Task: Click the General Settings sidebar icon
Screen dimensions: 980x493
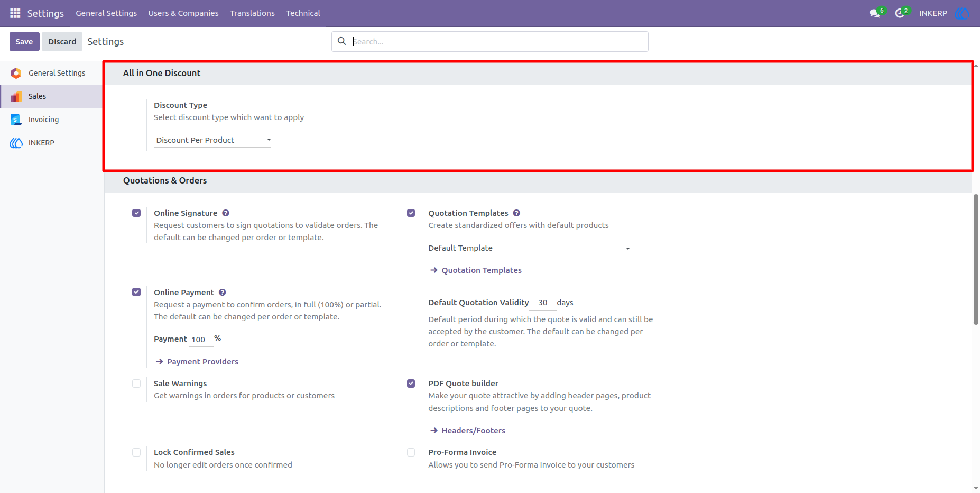Action: [16, 73]
